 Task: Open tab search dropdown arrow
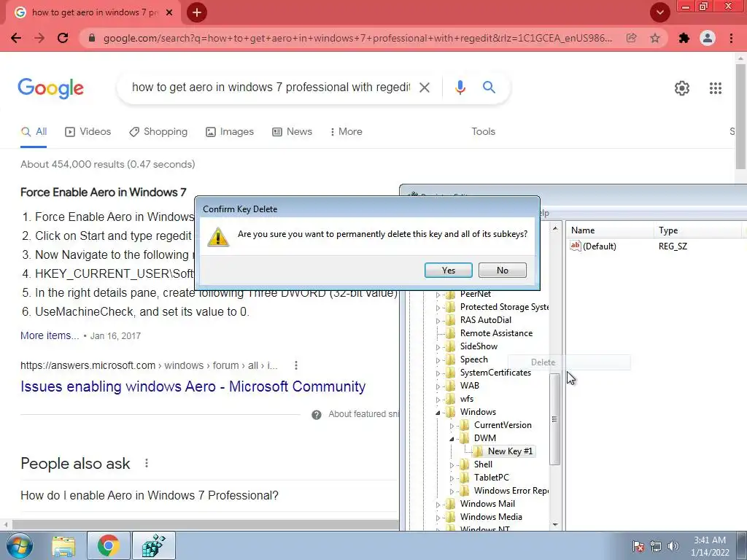[659, 13]
